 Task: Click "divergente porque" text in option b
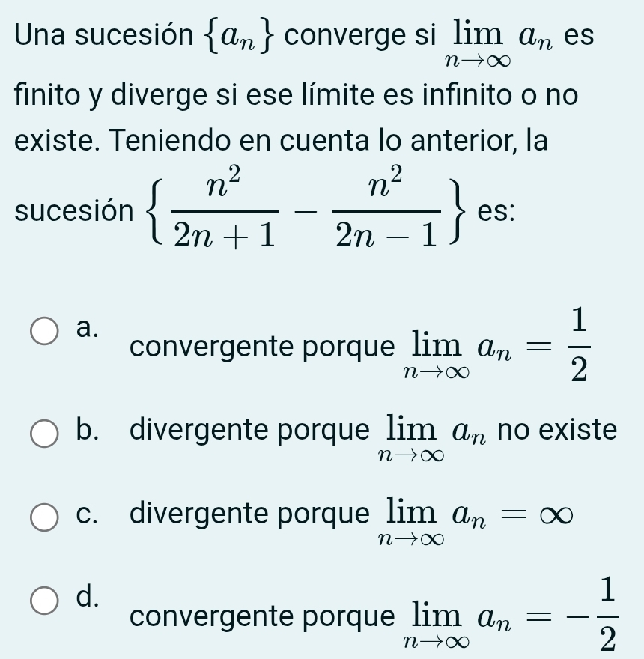(x=249, y=431)
